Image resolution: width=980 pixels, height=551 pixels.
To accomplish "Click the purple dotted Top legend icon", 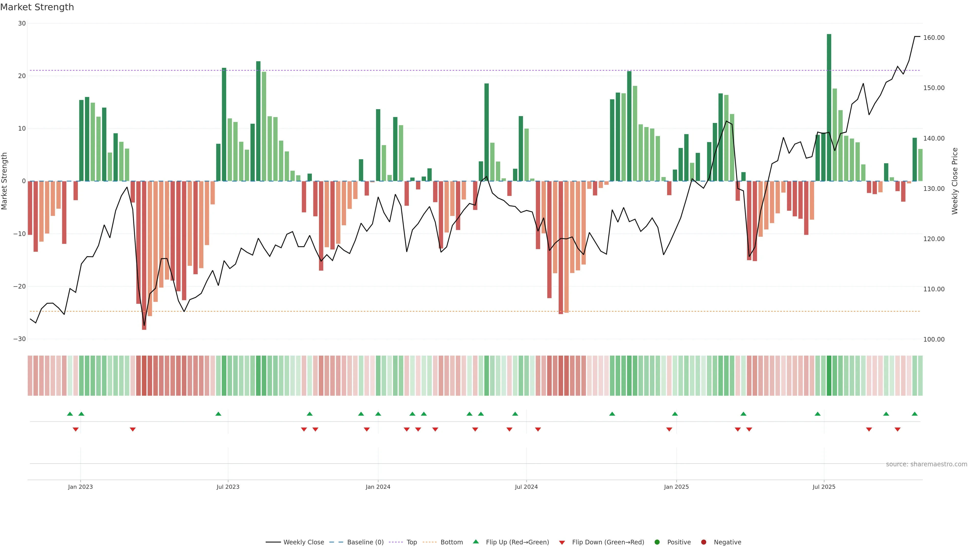I will [x=396, y=542].
